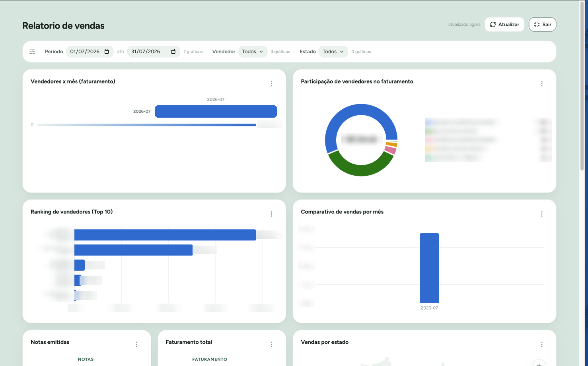The height and width of the screenshot is (366, 588).
Task: Click the 'NOTAS' label in Notas emitidas
Action: (86, 359)
